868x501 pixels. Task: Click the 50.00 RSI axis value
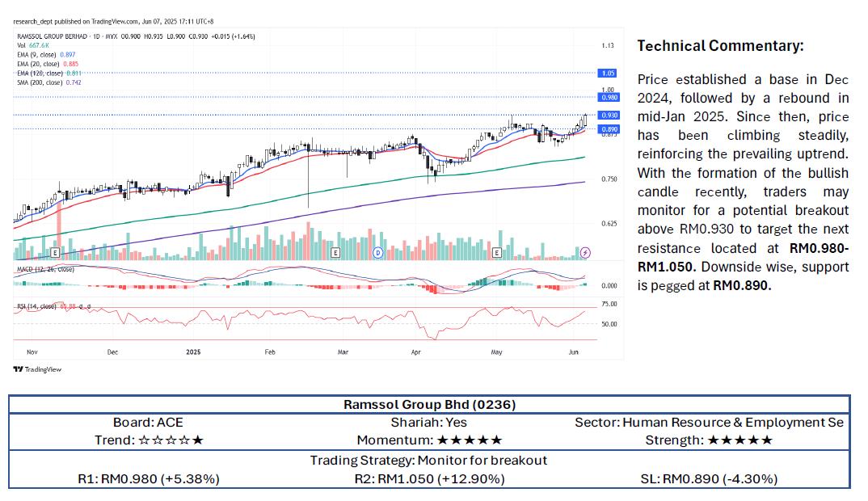point(609,324)
